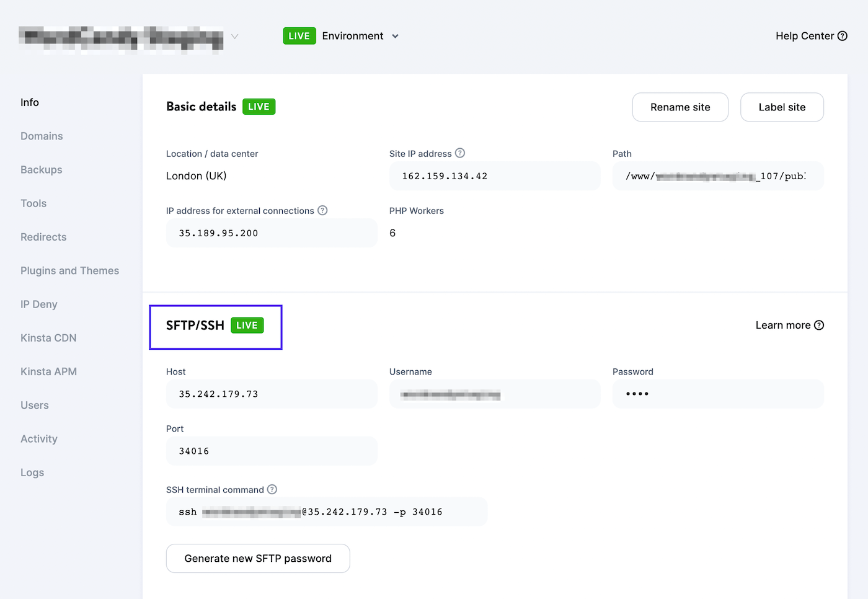Open the IP Deny section
Image resolution: width=868 pixels, height=599 pixels.
click(x=38, y=304)
